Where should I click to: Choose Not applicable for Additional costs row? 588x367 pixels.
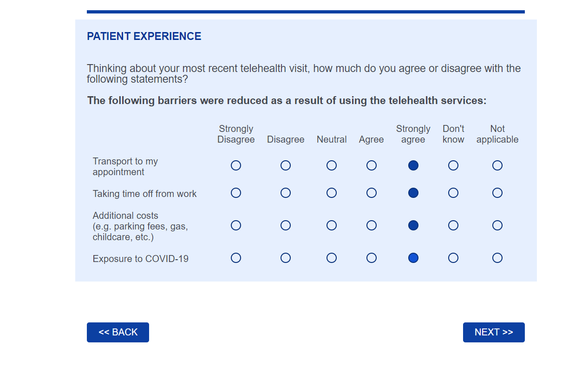(497, 225)
